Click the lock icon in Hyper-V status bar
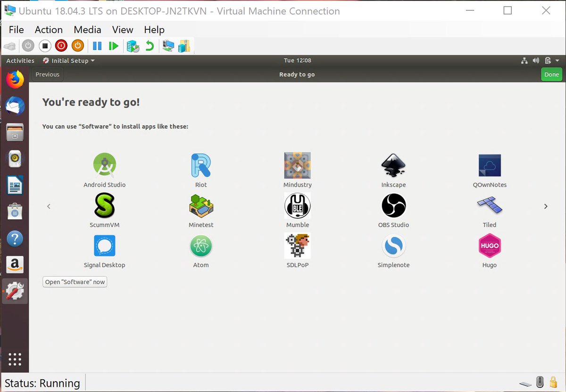 click(x=553, y=383)
